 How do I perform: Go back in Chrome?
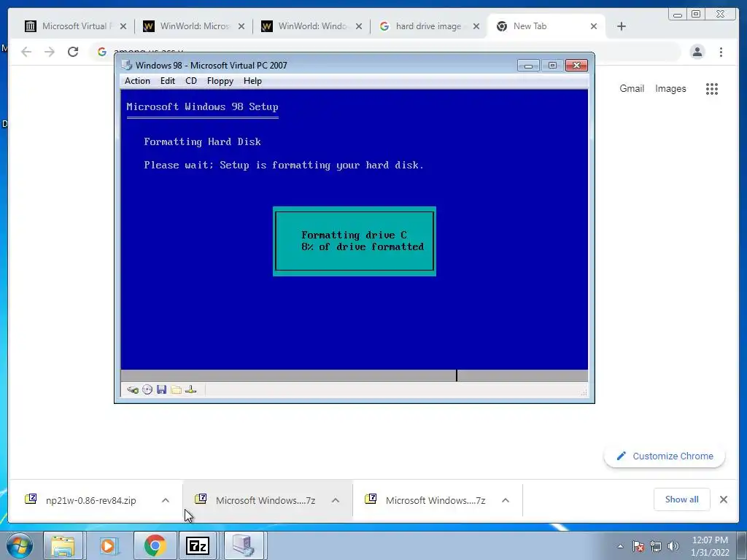click(x=26, y=52)
